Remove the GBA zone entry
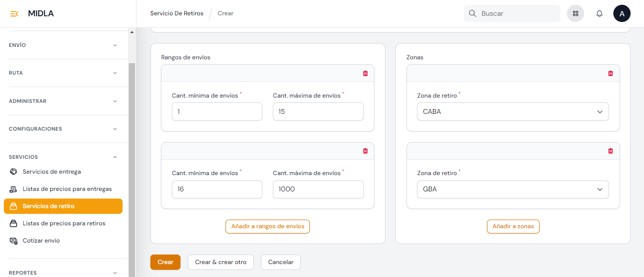This screenshot has width=644, height=277. tap(610, 151)
